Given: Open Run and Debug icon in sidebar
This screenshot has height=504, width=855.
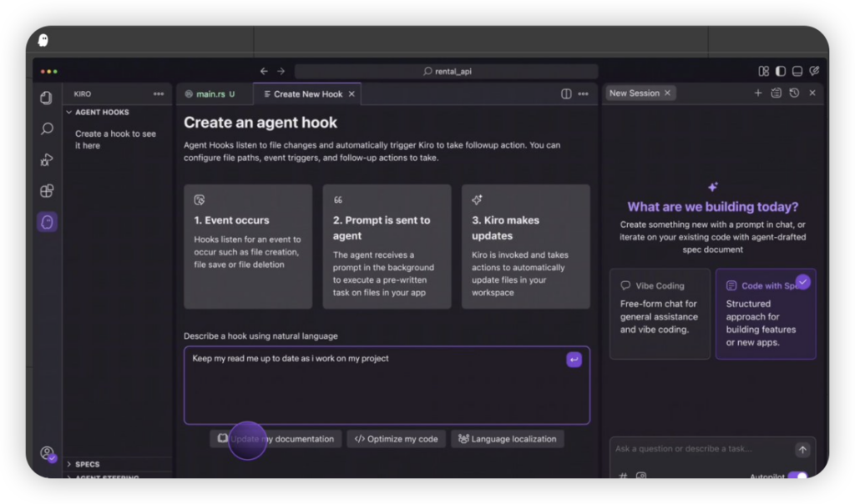Looking at the screenshot, I should click(x=47, y=159).
